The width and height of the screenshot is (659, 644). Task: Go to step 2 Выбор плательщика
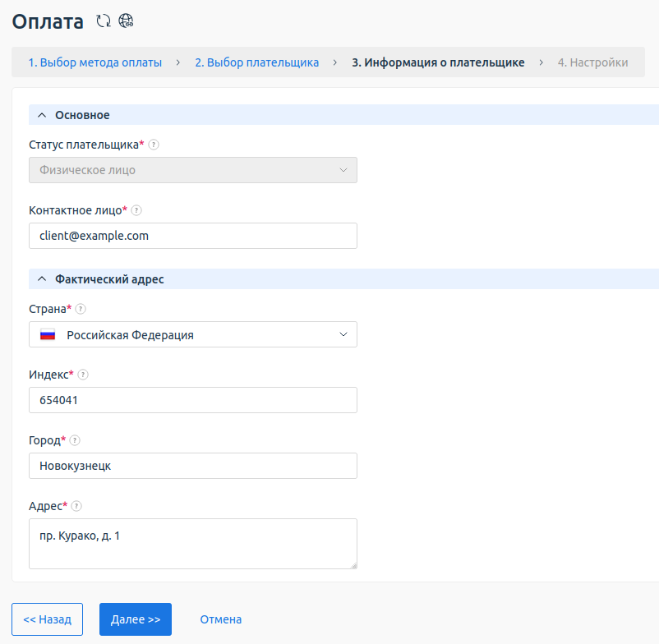(256, 62)
